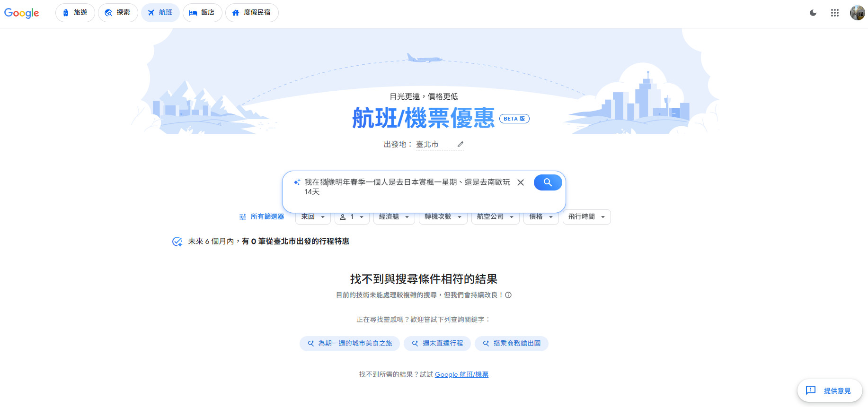Click the pencil icon to edit departure city

(460, 144)
